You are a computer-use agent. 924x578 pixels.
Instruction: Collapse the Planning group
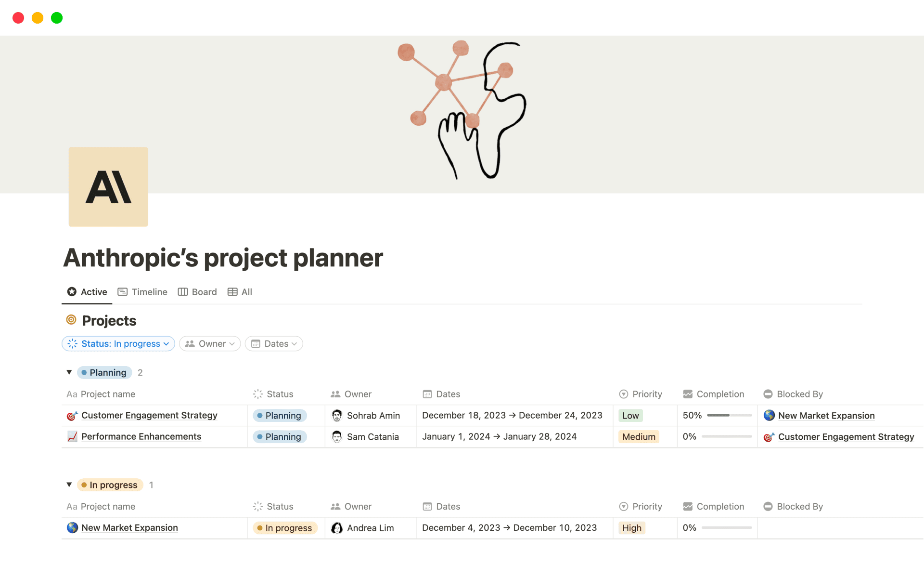click(69, 372)
